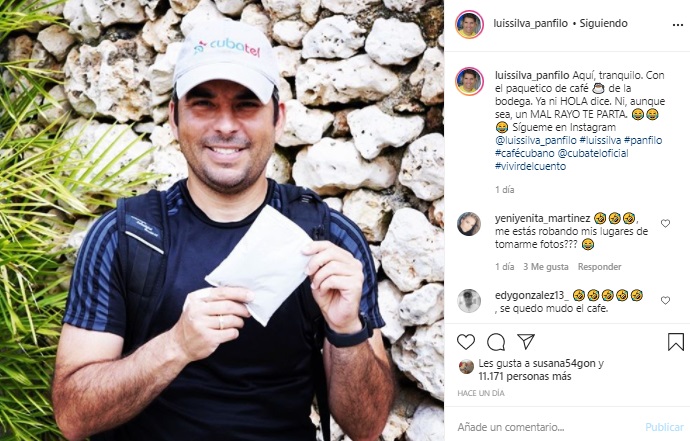Open comment bubble icon under post
Viewport: 690px width, 441px height.
(496, 342)
